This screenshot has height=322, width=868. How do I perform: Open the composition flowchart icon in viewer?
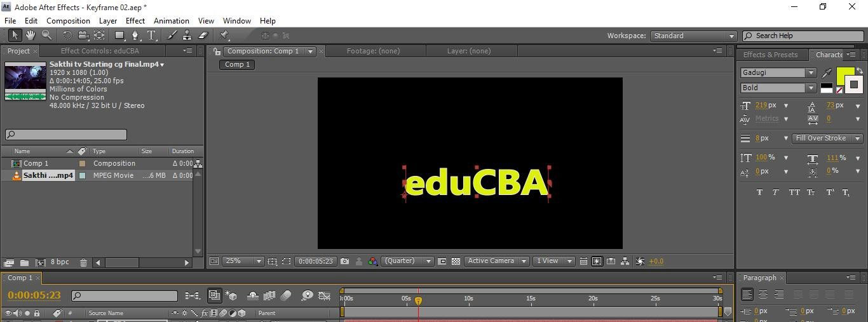click(x=625, y=261)
